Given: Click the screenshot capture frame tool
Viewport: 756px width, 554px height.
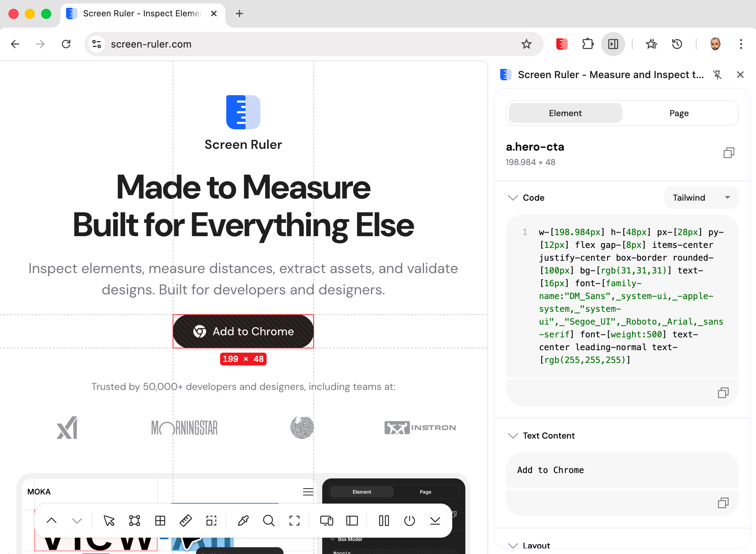Looking at the screenshot, I should tap(295, 521).
